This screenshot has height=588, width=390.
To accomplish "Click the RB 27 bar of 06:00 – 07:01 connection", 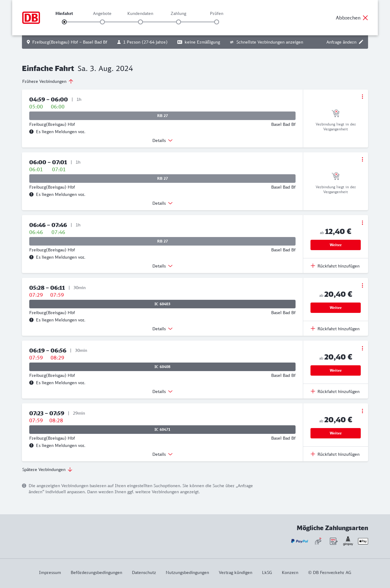I will click(162, 179).
